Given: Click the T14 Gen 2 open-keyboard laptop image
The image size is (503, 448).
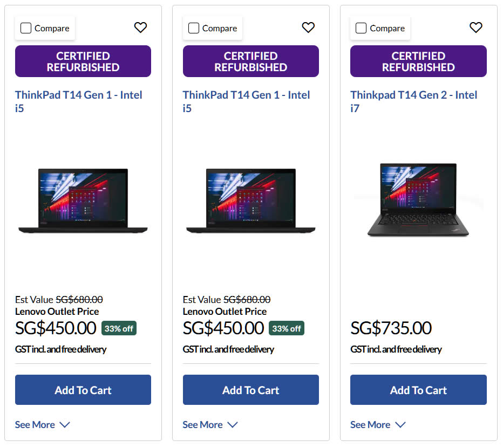Looking at the screenshot, I should [x=418, y=199].
